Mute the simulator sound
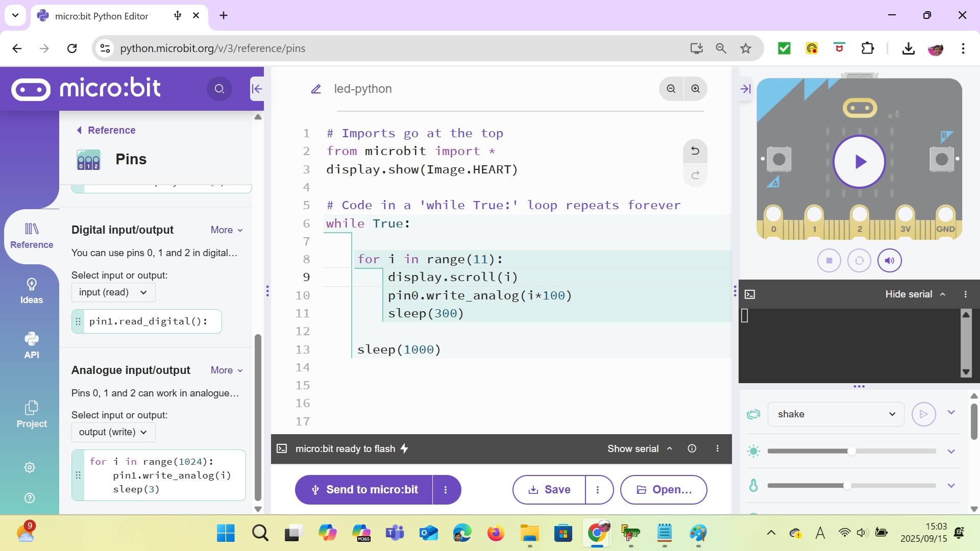 click(x=889, y=261)
